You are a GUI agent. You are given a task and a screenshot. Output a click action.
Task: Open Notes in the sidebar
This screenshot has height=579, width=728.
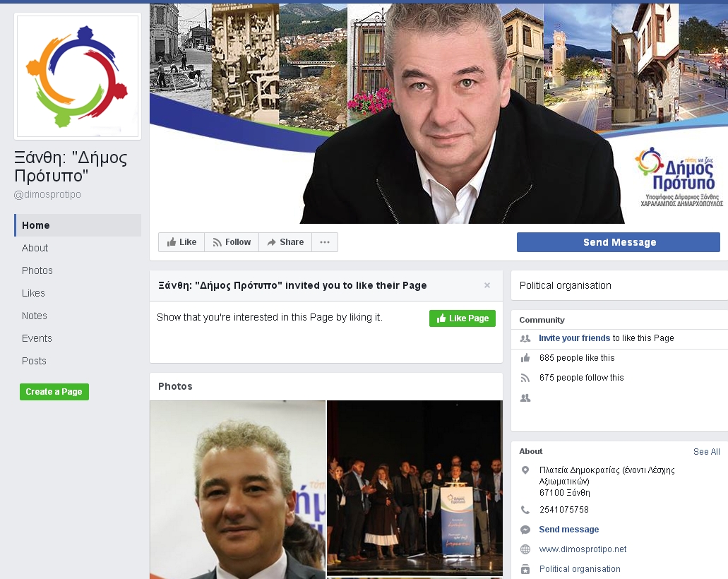point(35,316)
